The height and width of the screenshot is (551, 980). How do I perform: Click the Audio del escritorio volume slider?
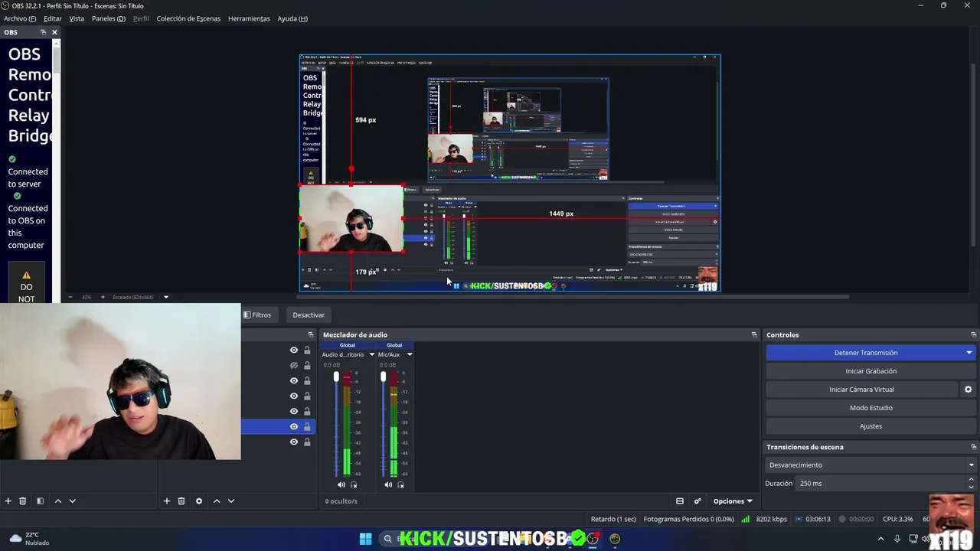336,423
